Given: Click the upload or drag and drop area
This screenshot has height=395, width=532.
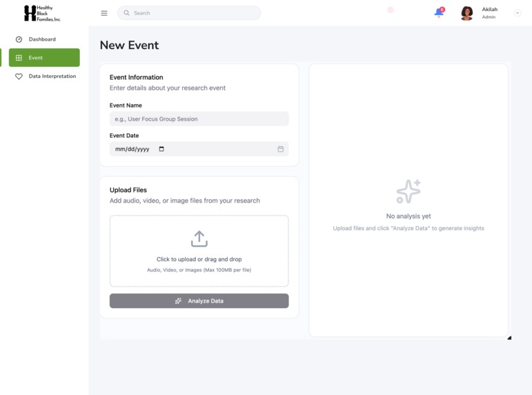Looking at the screenshot, I should pos(199,251).
